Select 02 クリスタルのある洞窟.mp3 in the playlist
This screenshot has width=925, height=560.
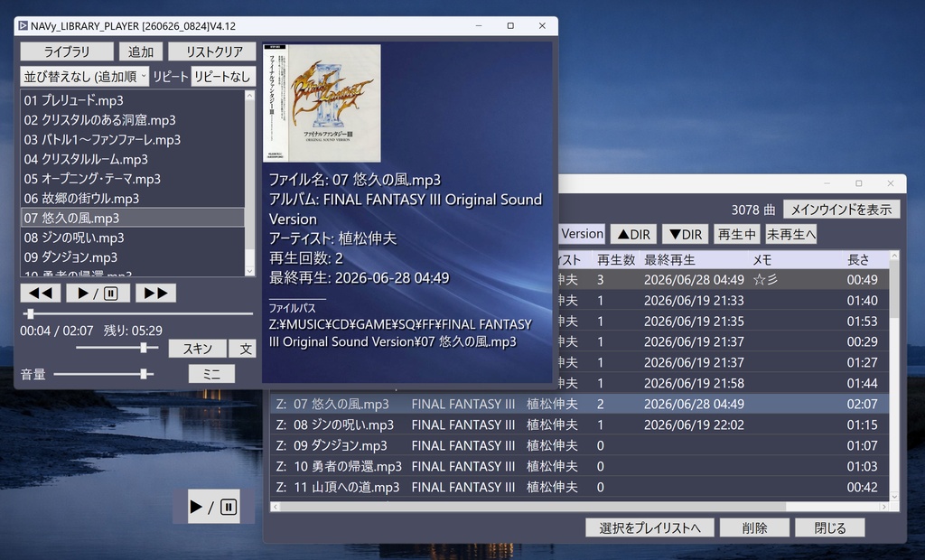(x=133, y=120)
